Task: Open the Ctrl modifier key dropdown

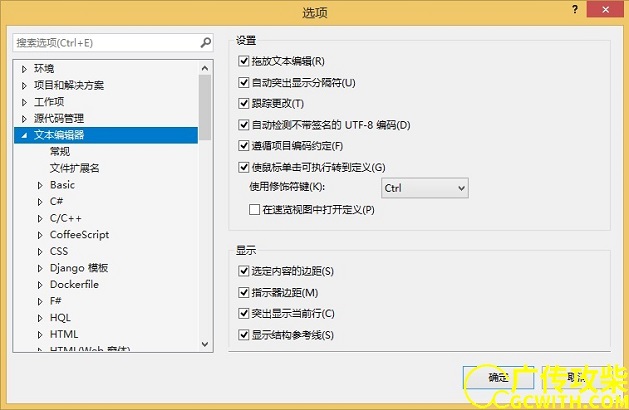Action: (x=424, y=188)
